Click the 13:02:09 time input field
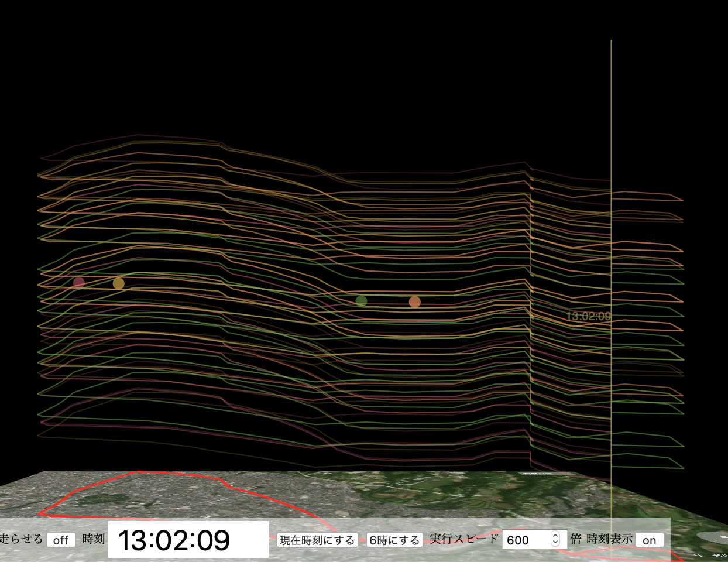This screenshot has width=728, height=562. click(188, 539)
